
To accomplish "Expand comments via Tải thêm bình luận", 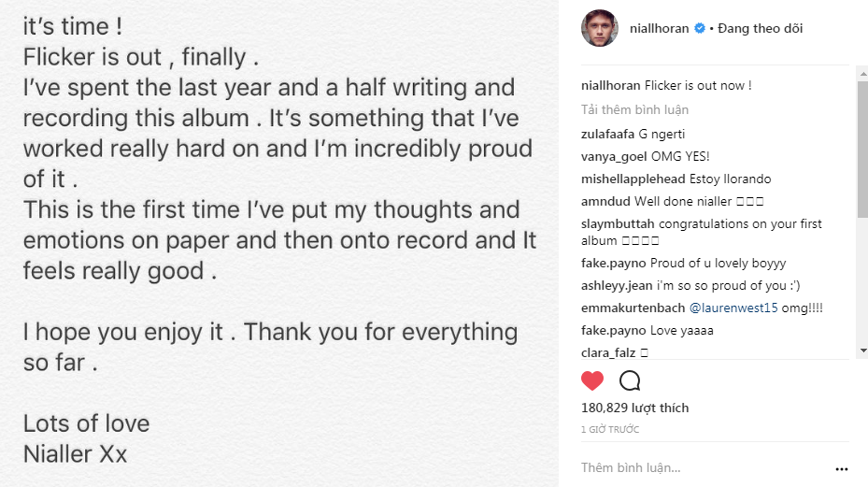I will point(634,109).
